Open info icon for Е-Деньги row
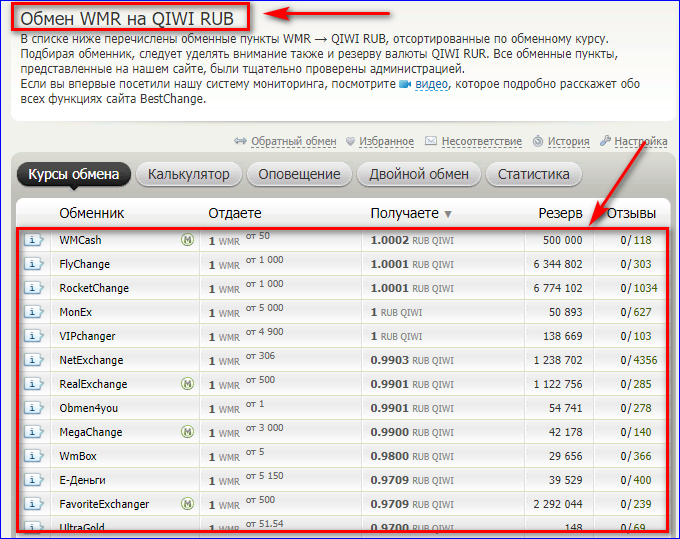The height and width of the screenshot is (539, 680). (33, 480)
